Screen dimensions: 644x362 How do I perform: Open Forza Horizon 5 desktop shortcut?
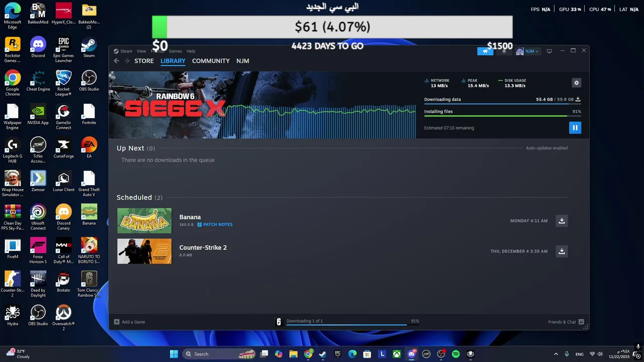(38, 250)
